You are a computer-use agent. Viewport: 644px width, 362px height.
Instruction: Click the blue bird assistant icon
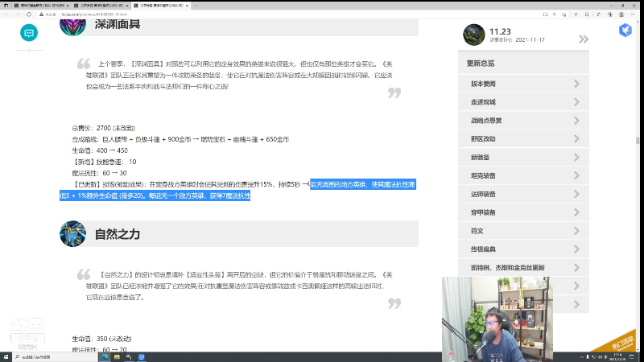point(625,30)
